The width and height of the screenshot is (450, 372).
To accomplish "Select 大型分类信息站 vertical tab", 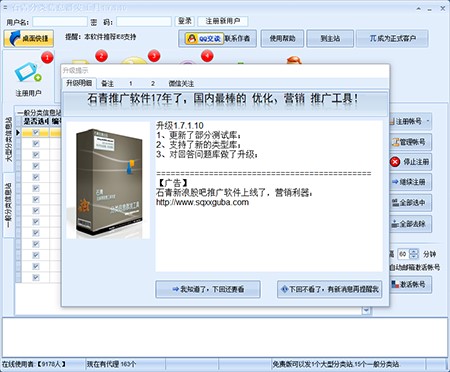I will [x=9, y=139].
